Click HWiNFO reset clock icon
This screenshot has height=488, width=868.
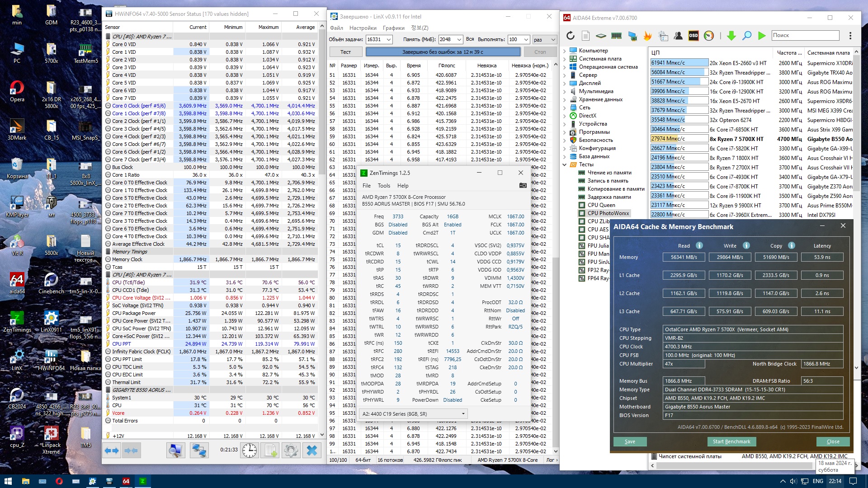[249, 450]
